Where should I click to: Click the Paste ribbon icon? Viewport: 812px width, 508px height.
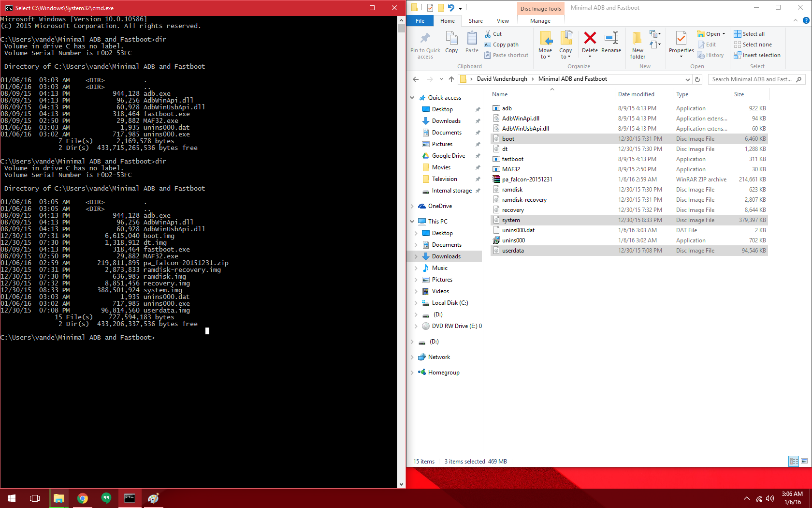pyautogui.click(x=472, y=42)
